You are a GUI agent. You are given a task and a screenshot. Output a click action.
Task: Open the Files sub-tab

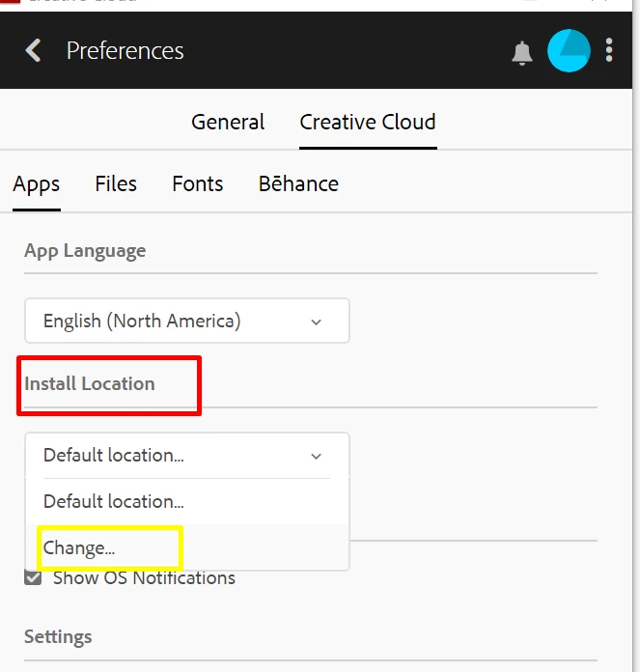pos(116,183)
